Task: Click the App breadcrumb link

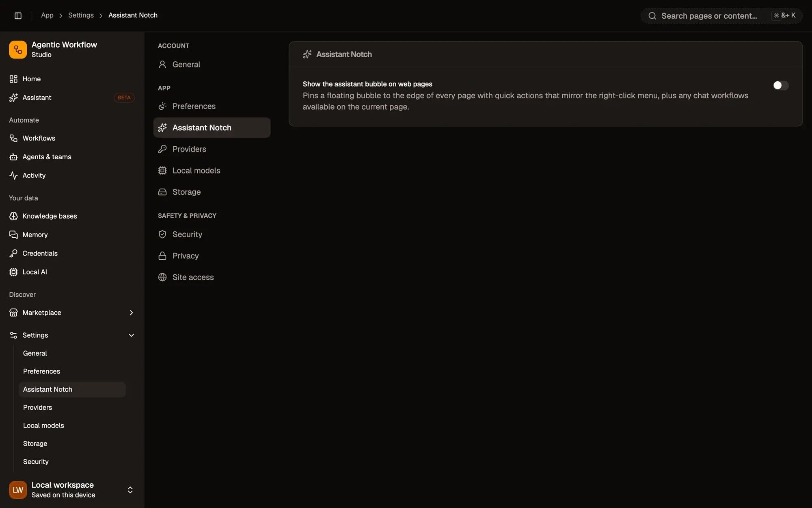Action: [x=47, y=15]
